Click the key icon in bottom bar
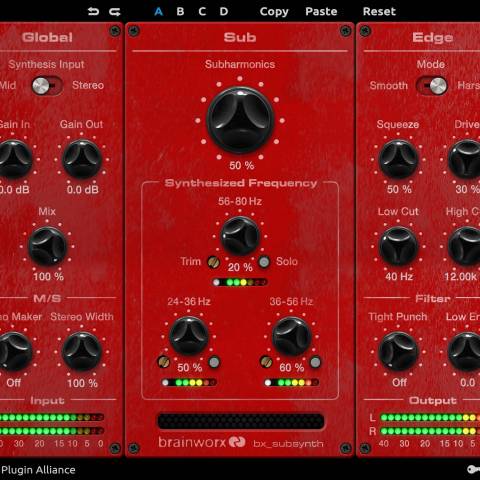Viewport: 480px width, 480px height. pos(473,470)
